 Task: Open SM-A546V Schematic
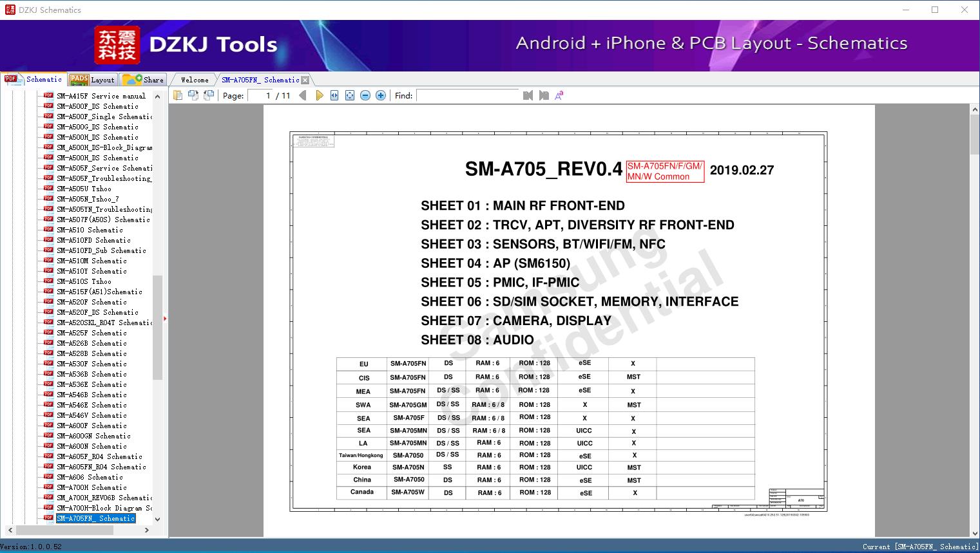pyautogui.click(x=91, y=415)
